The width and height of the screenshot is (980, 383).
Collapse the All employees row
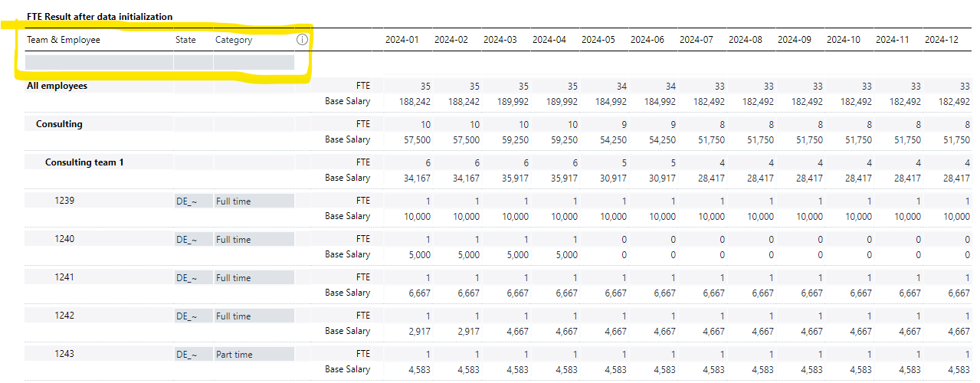tap(57, 86)
